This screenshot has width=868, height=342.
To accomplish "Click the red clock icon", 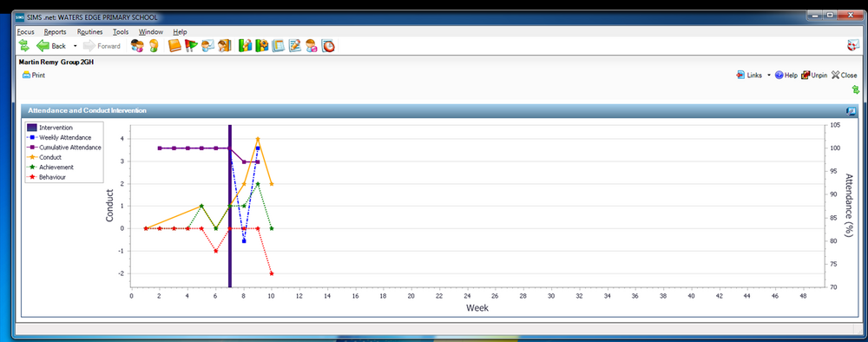I will coord(329,46).
